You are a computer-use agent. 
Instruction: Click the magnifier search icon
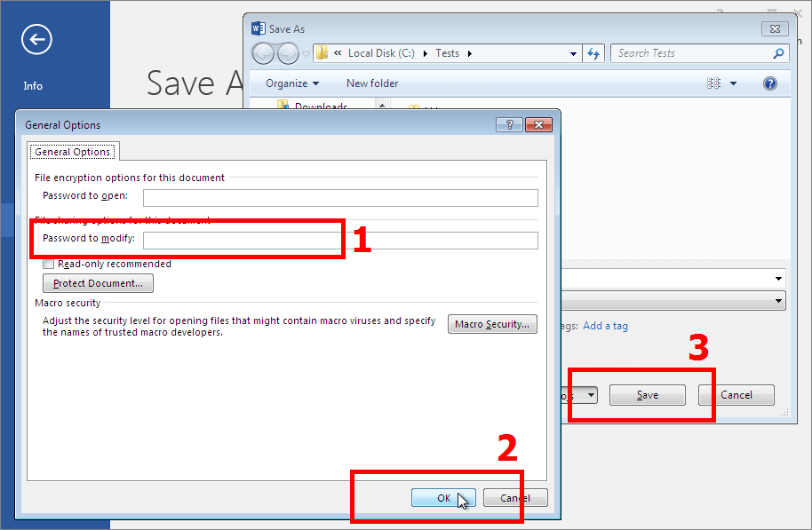tap(778, 53)
